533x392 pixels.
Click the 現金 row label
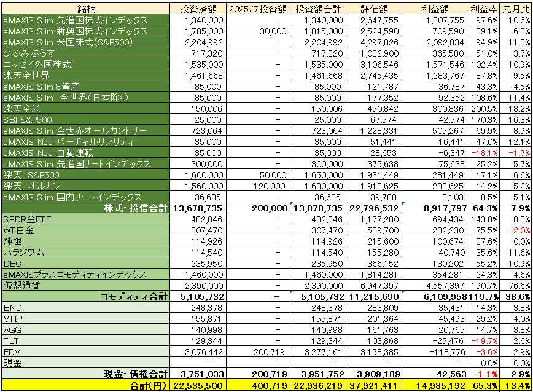pyautogui.click(x=86, y=363)
